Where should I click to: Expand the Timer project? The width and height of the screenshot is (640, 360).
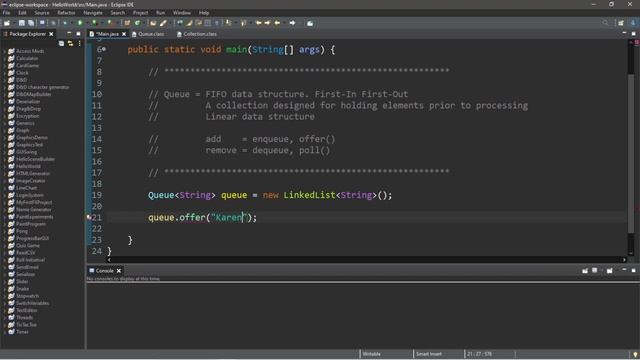click(5, 332)
